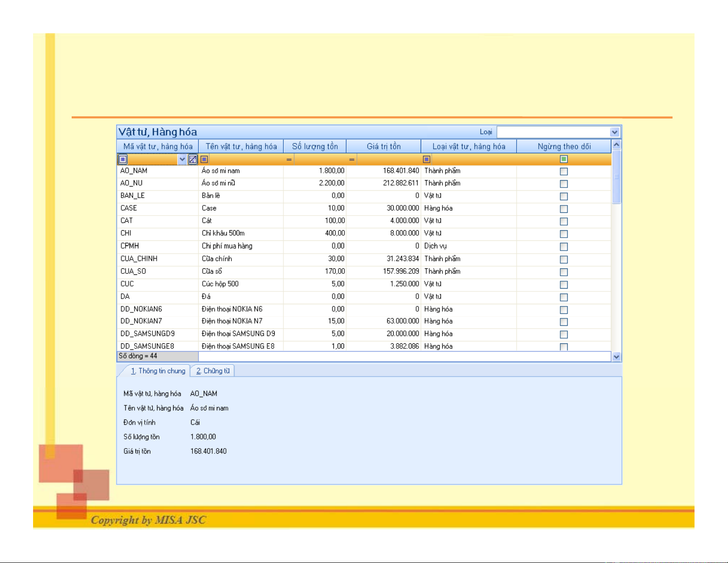Screen dimensions: 728x563
Task: Select the Thông tin chung tab
Action: click(x=158, y=371)
